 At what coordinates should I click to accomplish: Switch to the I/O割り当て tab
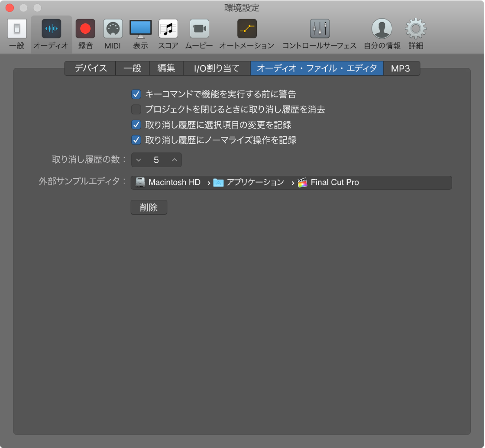(x=217, y=68)
